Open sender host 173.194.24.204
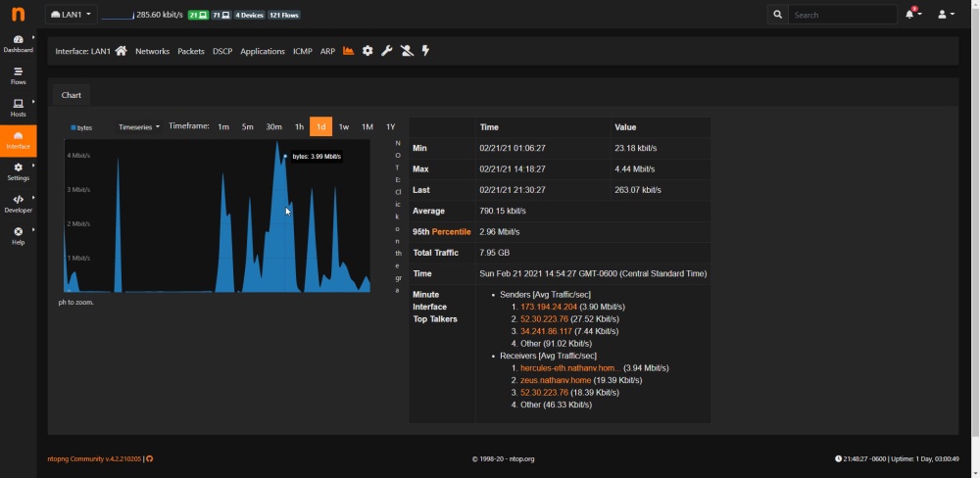 pos(549,307)
